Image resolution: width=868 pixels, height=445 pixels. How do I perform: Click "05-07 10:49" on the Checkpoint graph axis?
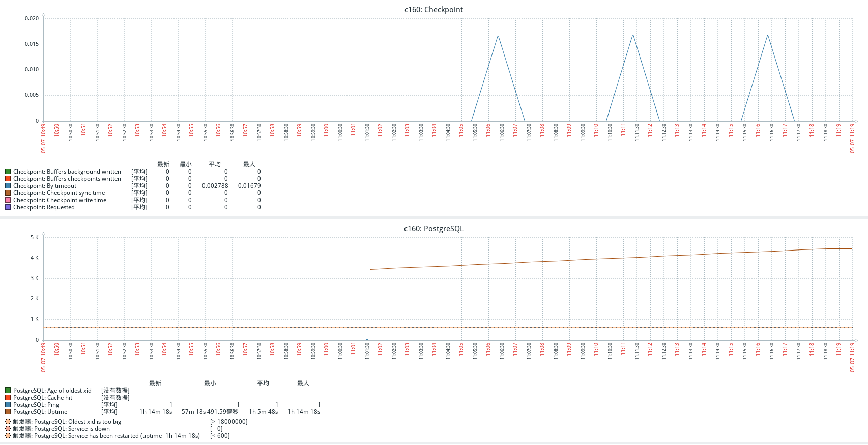tap(43, 138)
